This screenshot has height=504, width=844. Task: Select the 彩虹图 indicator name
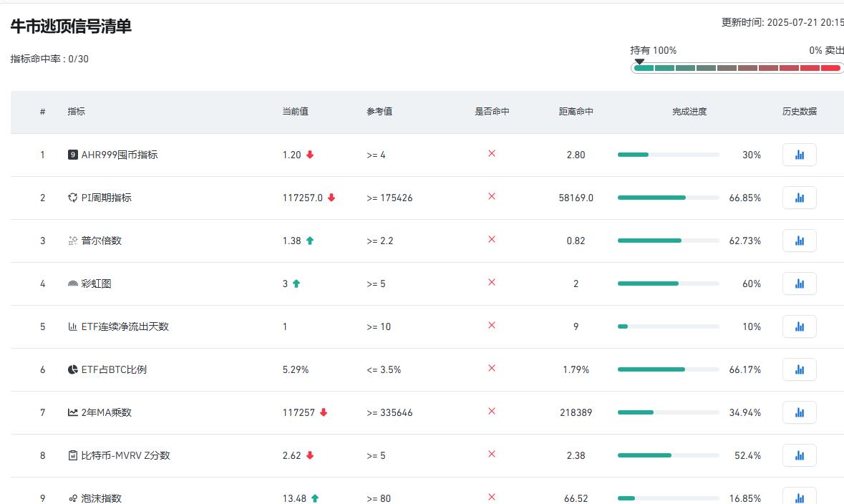[96, 283]
